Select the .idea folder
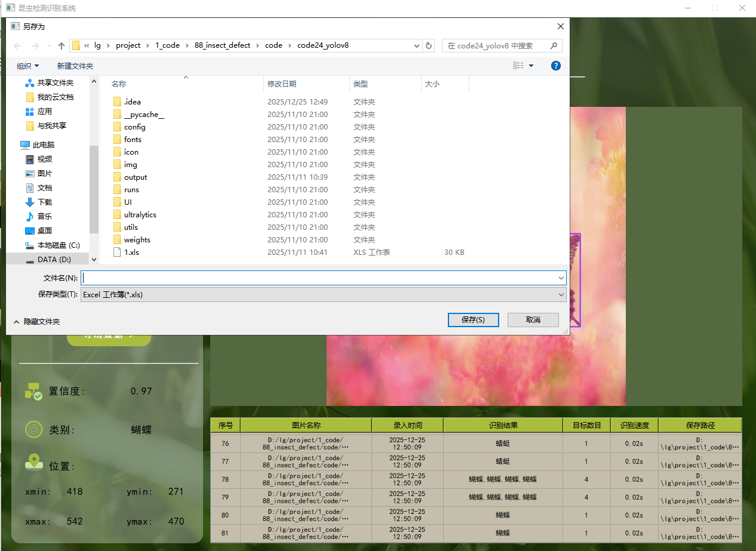The width and height of the screenshot is (756, 551). pyautogui.click(x=132, y=101)
